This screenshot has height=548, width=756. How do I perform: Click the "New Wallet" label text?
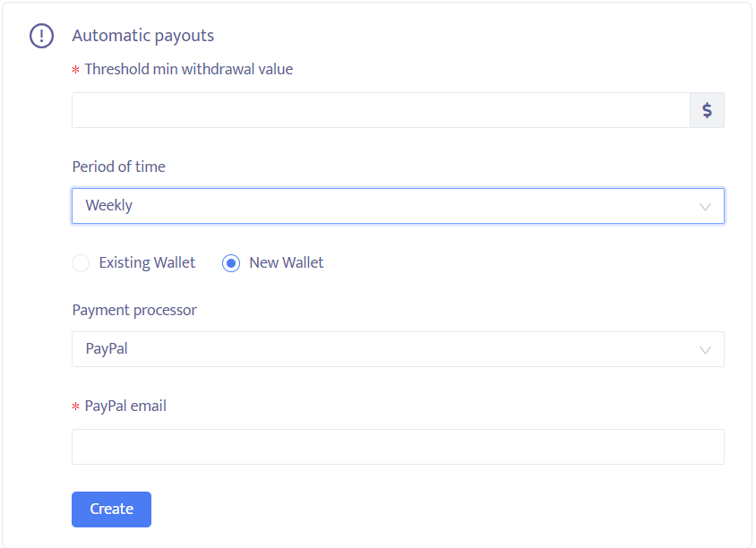click(287, 263)
